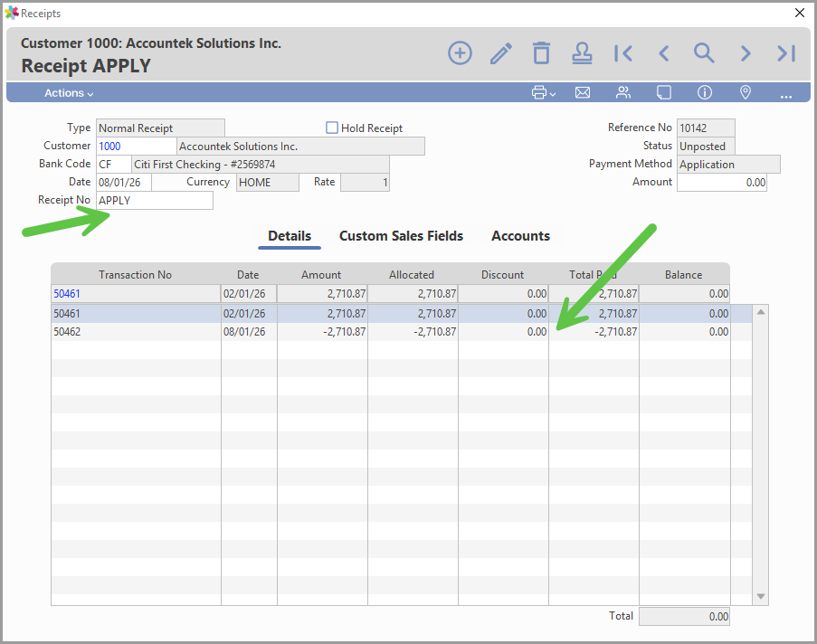Click the Receipt No field APPLY
817x644 pixels.
[154, 201]
